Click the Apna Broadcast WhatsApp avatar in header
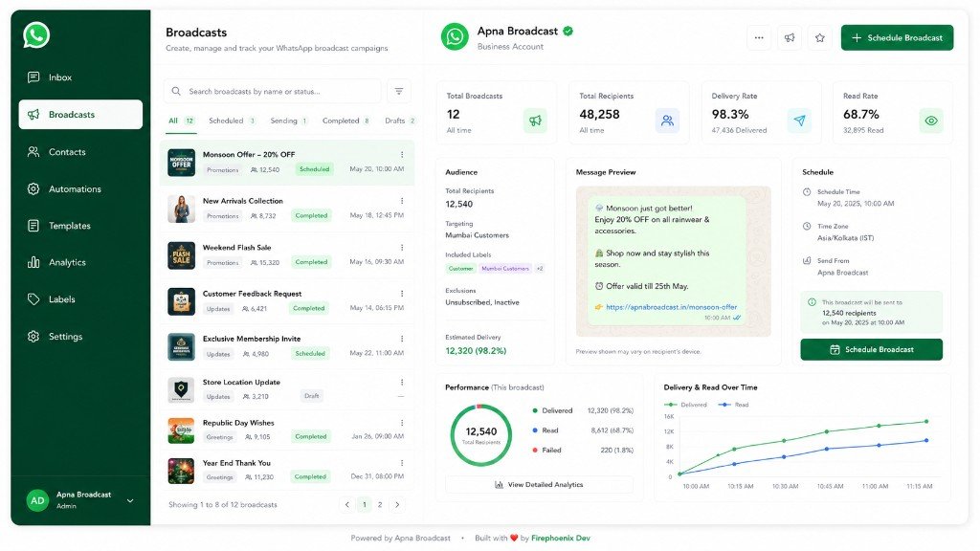 point(455,37)
